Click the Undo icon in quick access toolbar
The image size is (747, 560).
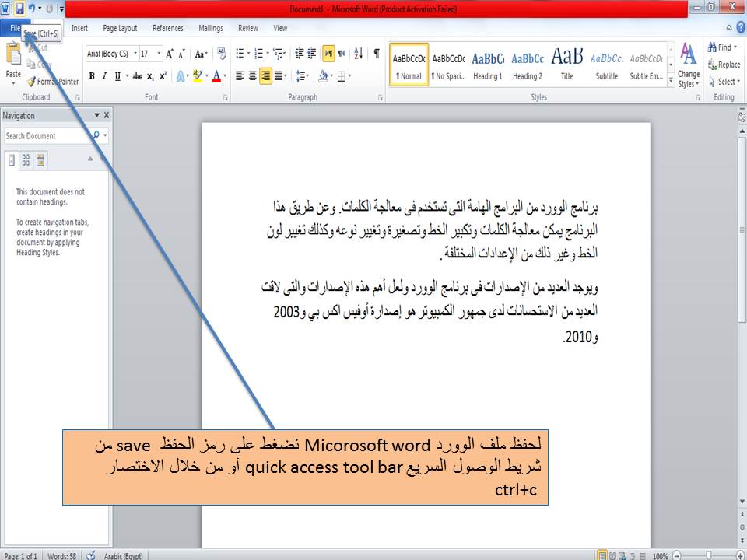click(x=32, y=8)
